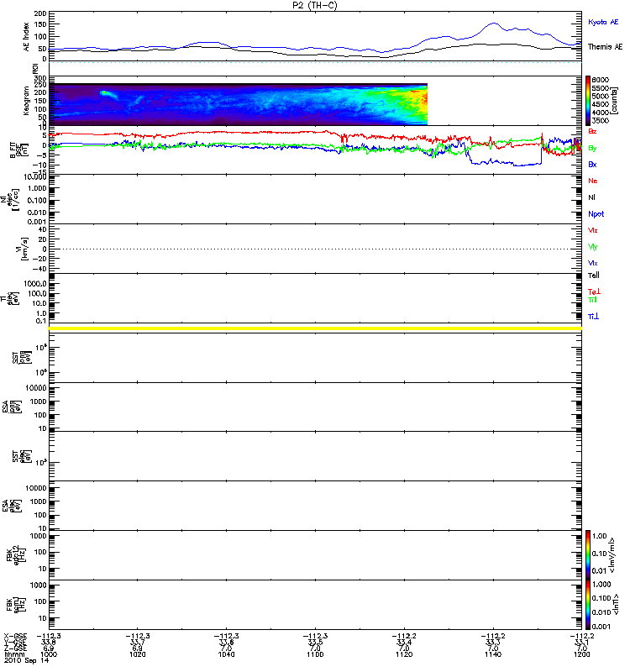The width and height of the screenshot is (630, 672).
Task: Click the 1120 time label on bottom axis
Action: click(x=404, y=654)
